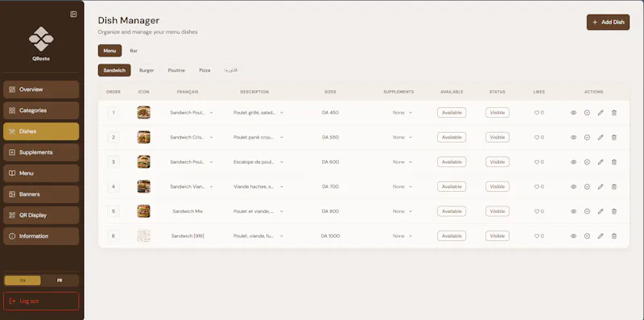Viewport: 644px width, 320px height.
Task: Edit the DA 450 sandwich with pencil icon
Action: click(601, 113)
